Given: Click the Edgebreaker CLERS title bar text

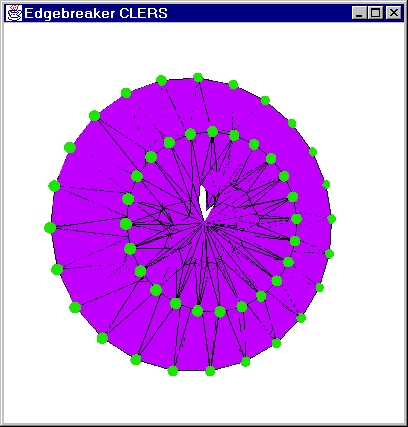Looking at the screenshot, I should pyautogui.click(x=96, y=13).
